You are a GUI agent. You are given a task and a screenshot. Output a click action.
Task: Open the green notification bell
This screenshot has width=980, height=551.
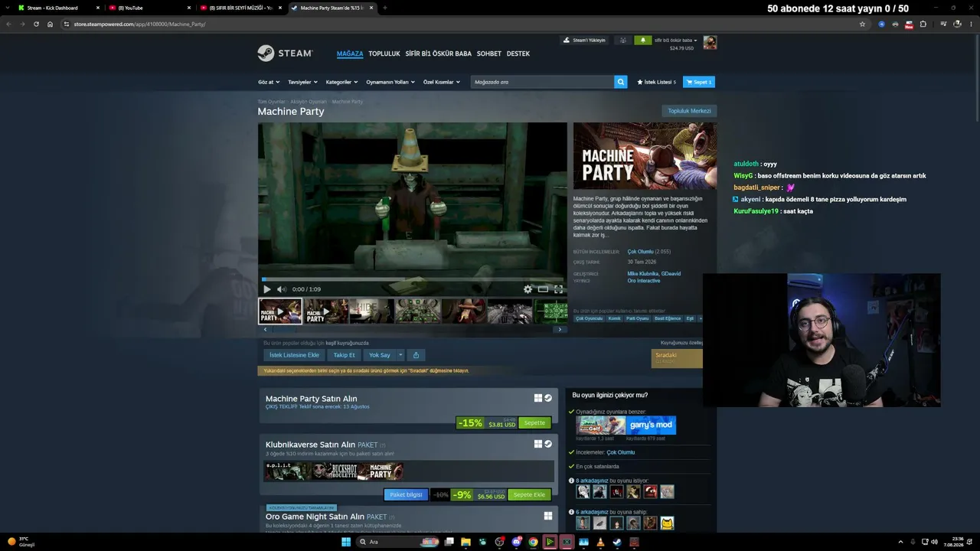pos(642,41)
